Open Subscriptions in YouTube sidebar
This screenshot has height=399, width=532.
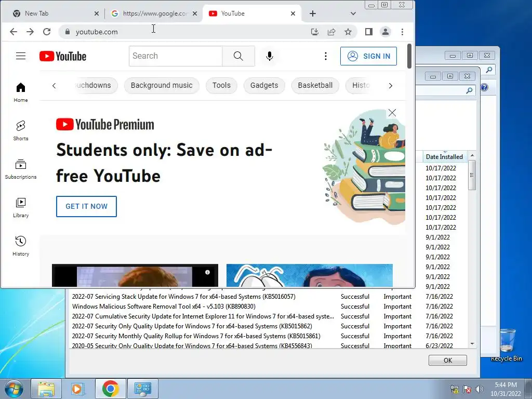pos(21,169)
